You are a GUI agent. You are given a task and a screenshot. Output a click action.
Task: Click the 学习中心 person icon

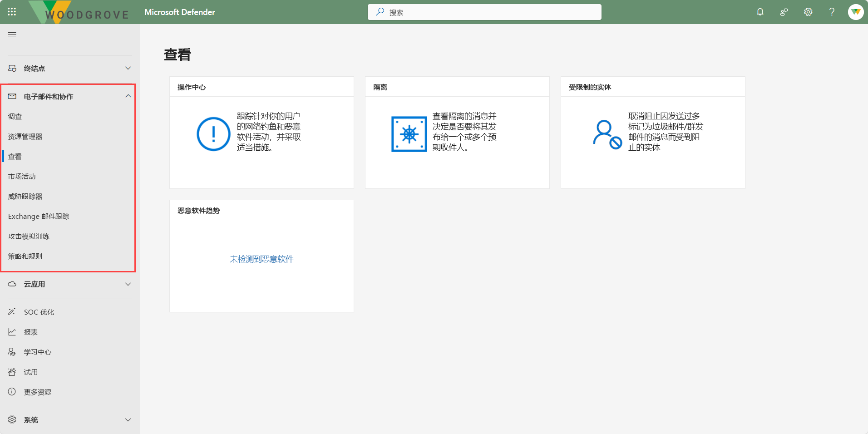[12, 352]
